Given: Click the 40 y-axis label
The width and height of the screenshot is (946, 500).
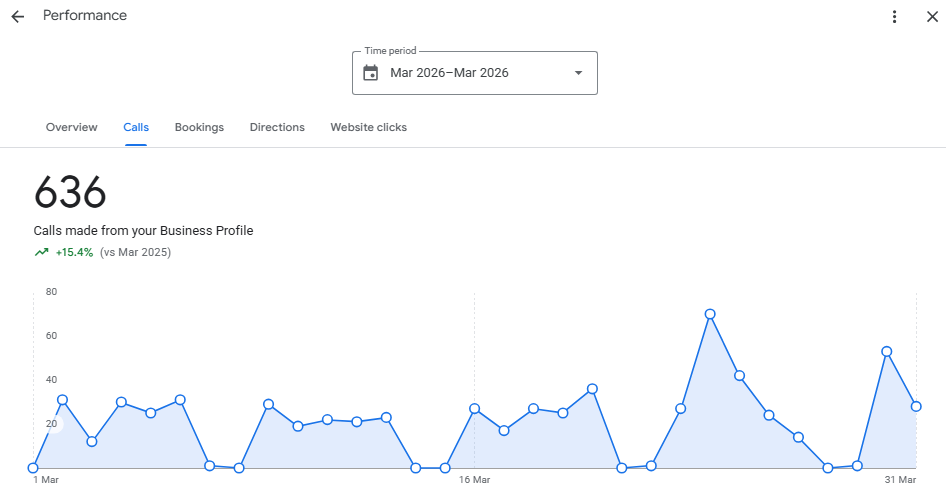Looking at the screenshot, I should (x=51, y=380).
